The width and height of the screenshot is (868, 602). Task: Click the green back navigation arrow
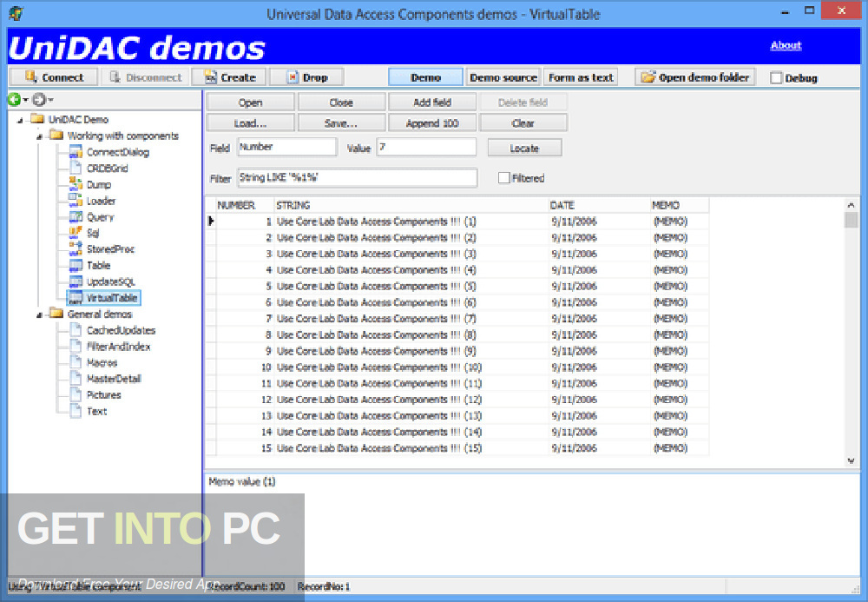point(14,99)
